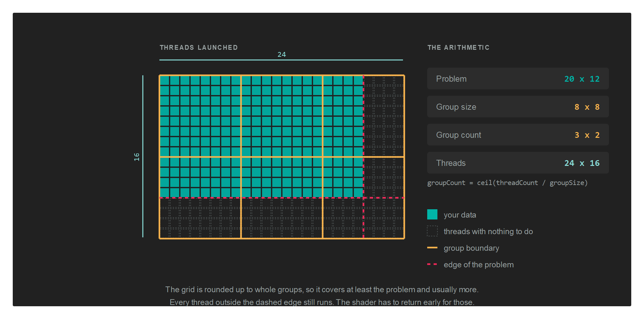This screenshot has width=644, height=319.
Task: Click the 'threads with nothing to do' label
Action: point(488,232)
